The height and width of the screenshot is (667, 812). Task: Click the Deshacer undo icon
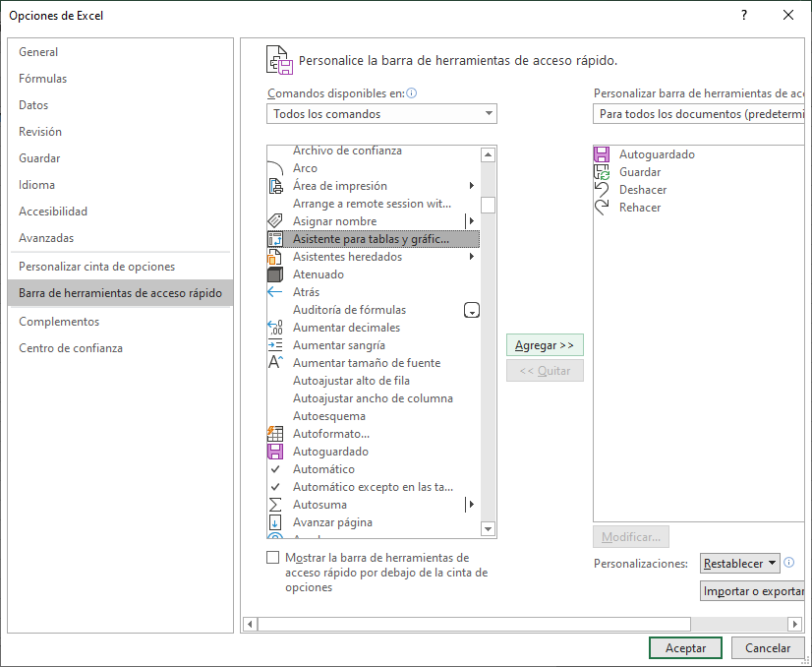point(602,190)
